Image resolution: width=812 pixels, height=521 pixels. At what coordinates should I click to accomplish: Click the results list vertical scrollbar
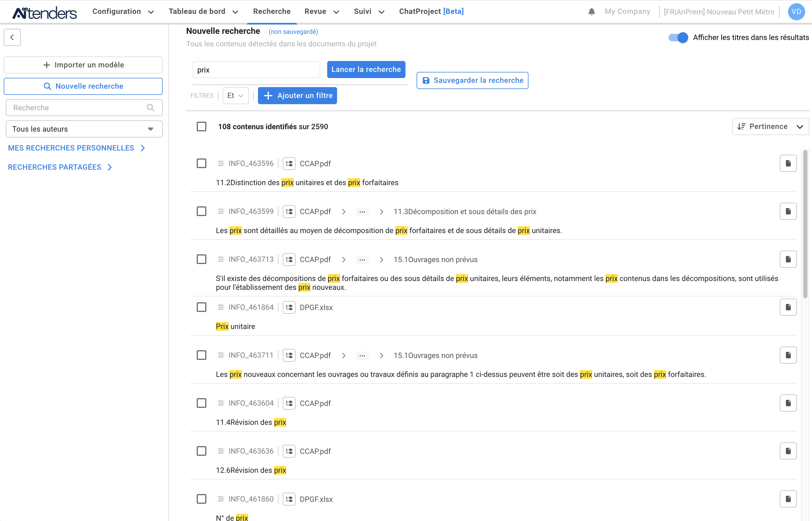[805, 223]
